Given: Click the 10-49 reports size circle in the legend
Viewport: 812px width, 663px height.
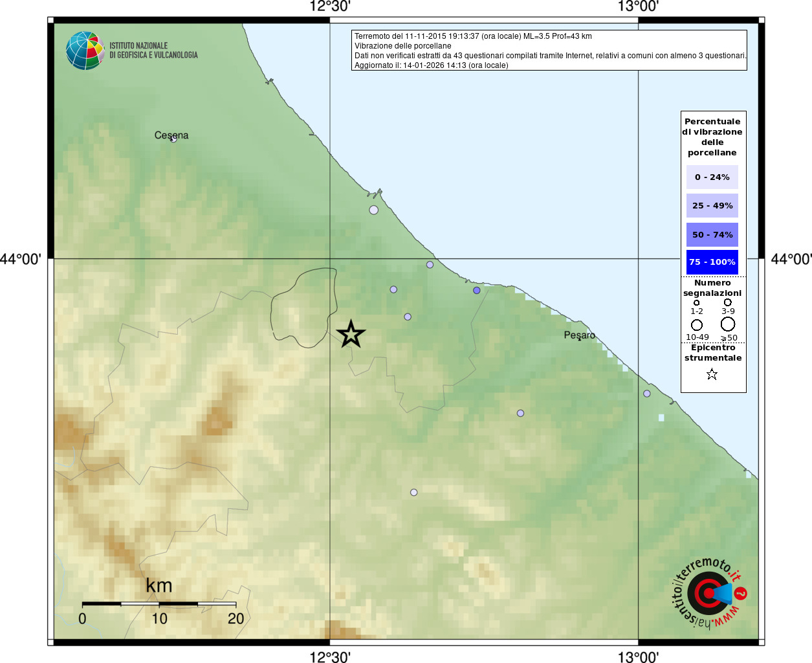Looking at the screenshot, I should [697, 325].
